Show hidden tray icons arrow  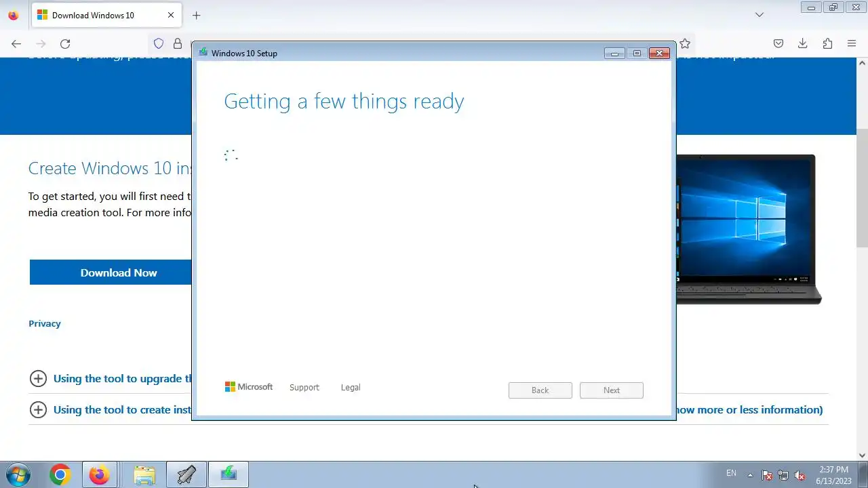(750, 475)
